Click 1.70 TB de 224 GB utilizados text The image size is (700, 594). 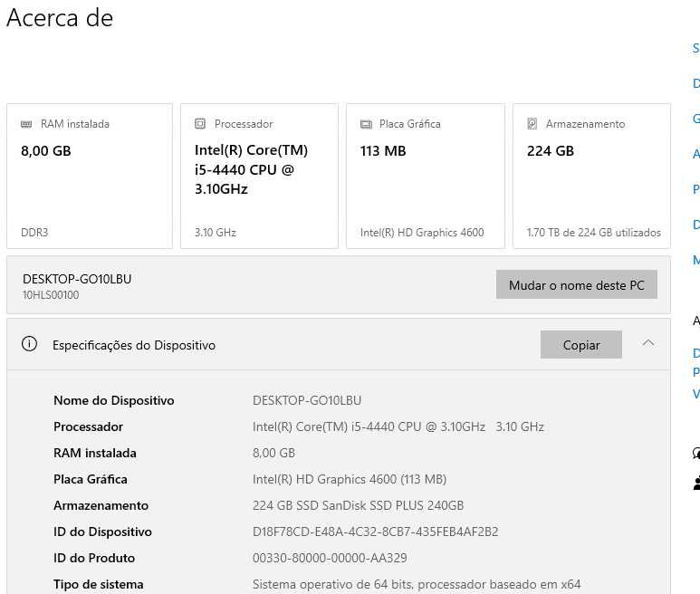tap(593, 233)
